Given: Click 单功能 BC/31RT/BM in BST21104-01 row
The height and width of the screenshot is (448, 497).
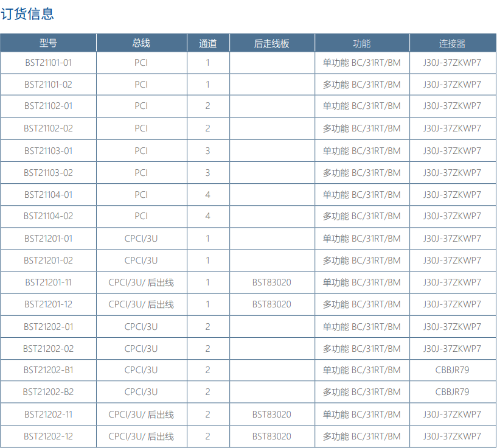Looking at the screenshot, I should point(362,195).
